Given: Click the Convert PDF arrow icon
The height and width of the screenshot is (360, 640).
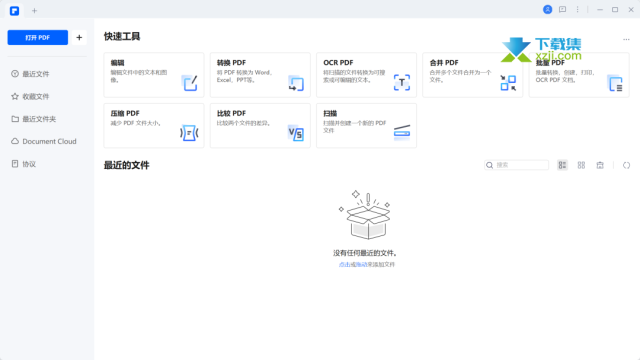Looking at the screenshot, I should tap(296, 83).
